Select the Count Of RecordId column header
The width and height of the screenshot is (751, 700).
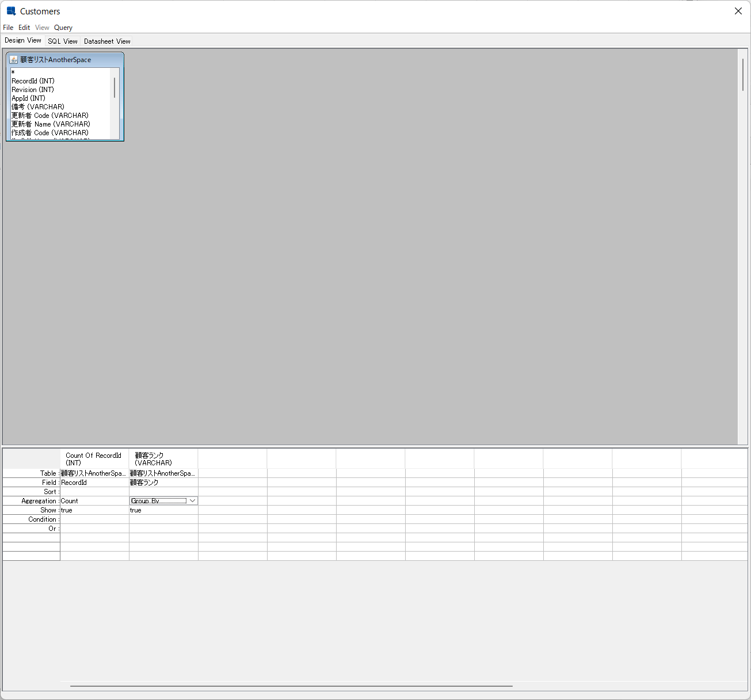[94, 459]
